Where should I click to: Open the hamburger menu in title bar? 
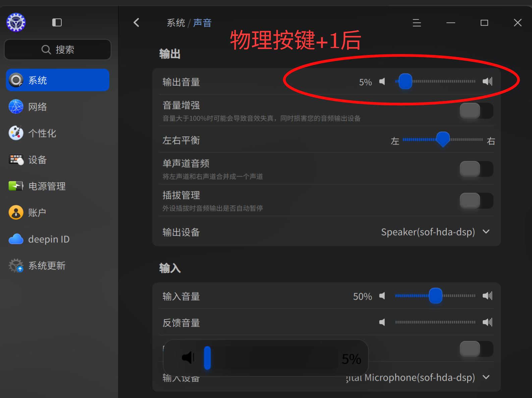pos(417,23)
